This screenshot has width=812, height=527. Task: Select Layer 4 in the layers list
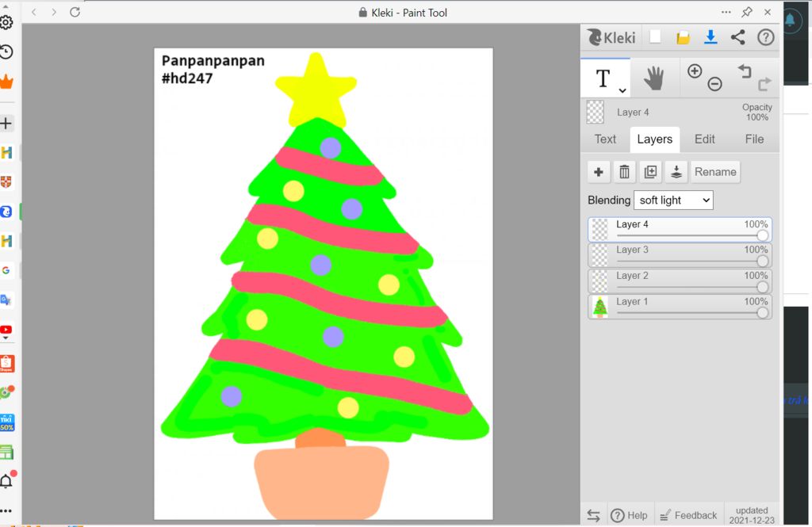tap(680, 229)
